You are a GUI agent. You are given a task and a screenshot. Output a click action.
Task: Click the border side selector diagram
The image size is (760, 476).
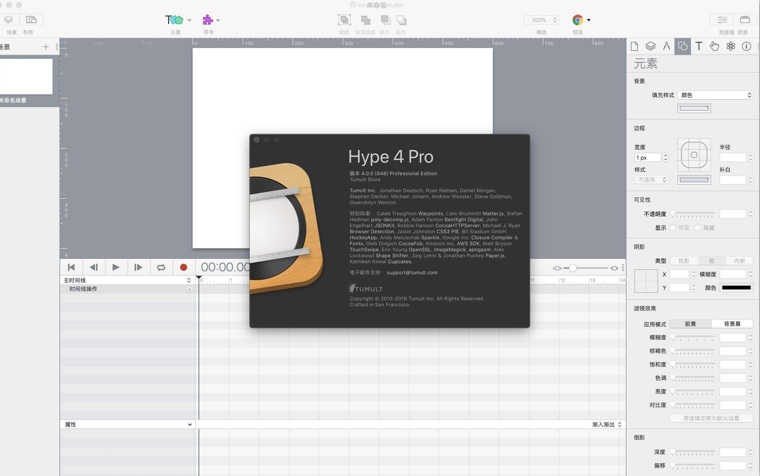pos(694,155)
